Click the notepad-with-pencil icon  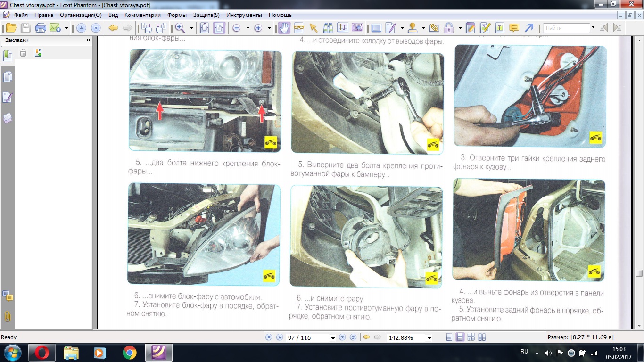click(x=470, y=28)
